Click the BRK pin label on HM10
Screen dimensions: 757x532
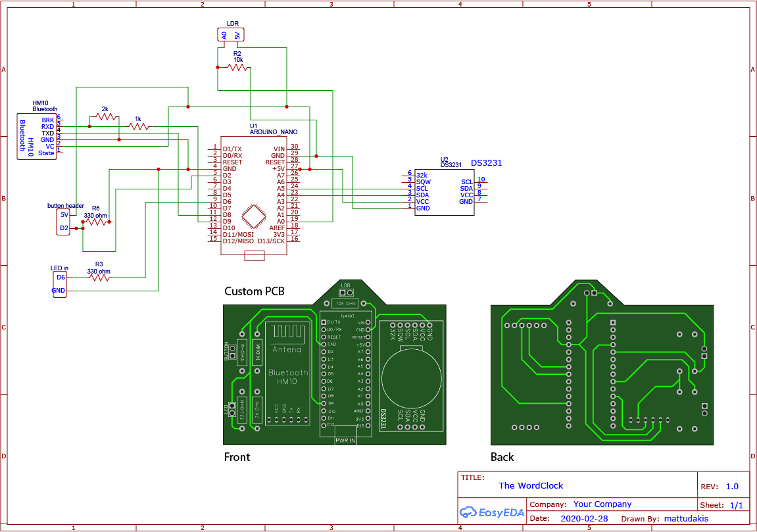coord(48,120)
